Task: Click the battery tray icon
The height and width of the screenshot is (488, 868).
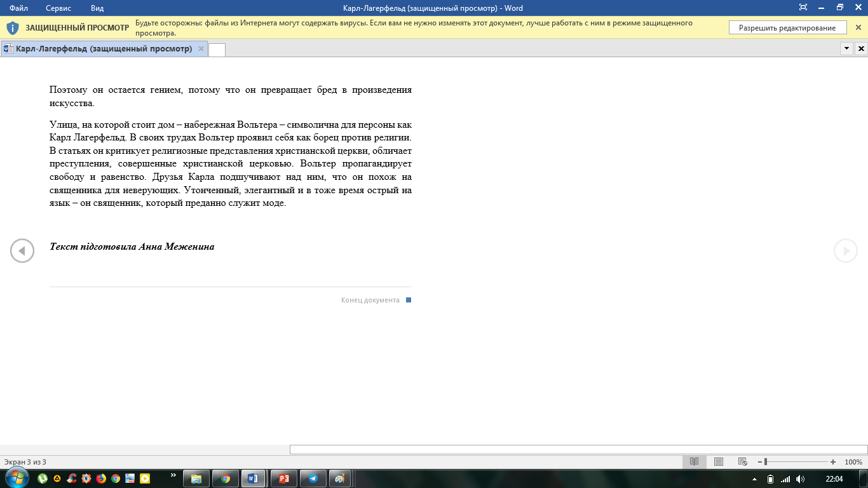Action: [770, 478]
